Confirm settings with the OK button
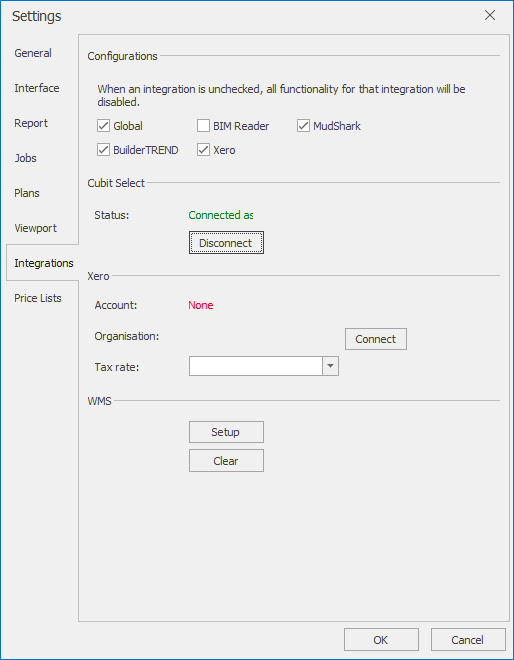This screenshot has height=660, width=514. click(x=381, y=640)
